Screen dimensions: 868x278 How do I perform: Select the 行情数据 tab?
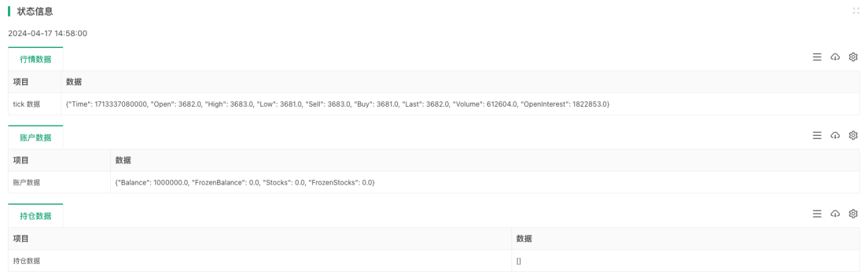click(35, 59)
